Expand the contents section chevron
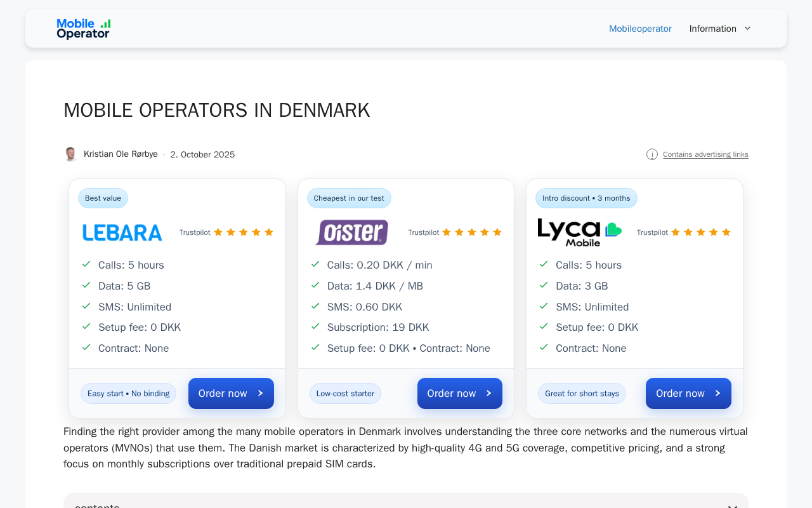The height and width of the screenshot is (508, 812). (x=732, y=506)
